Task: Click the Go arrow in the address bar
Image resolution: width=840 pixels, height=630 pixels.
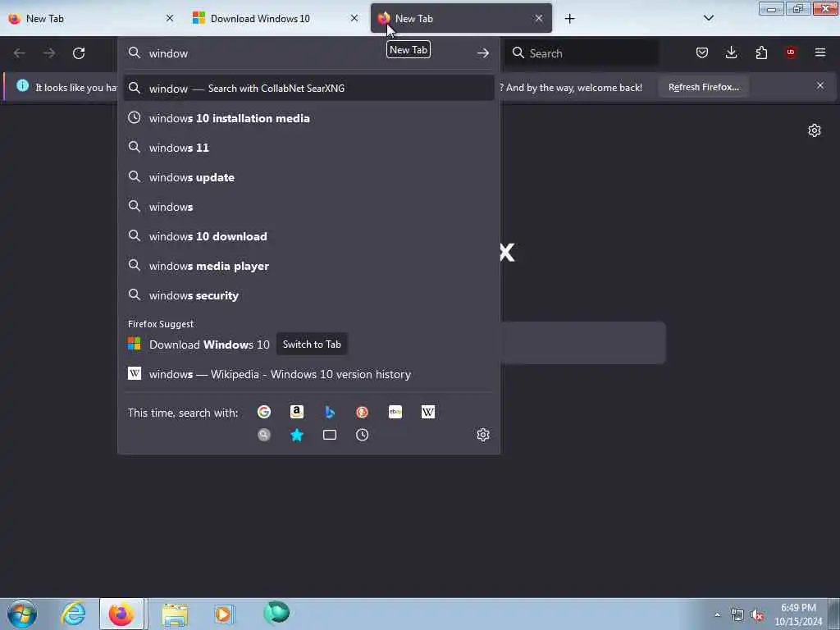Action: [482, 53]
